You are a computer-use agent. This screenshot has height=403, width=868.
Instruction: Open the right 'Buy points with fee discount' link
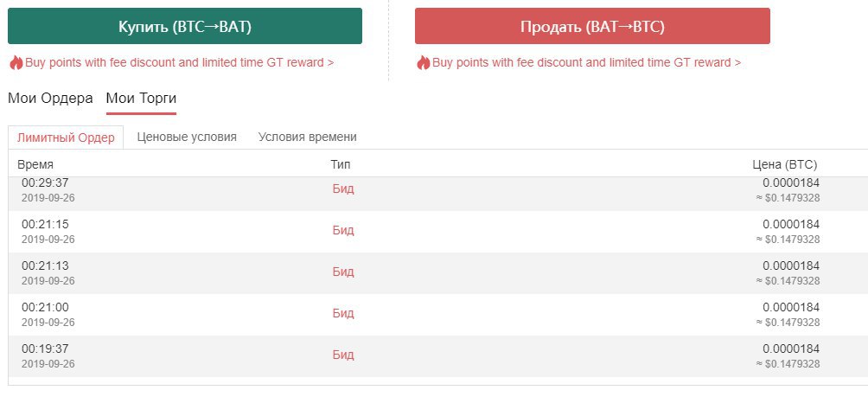586,62
